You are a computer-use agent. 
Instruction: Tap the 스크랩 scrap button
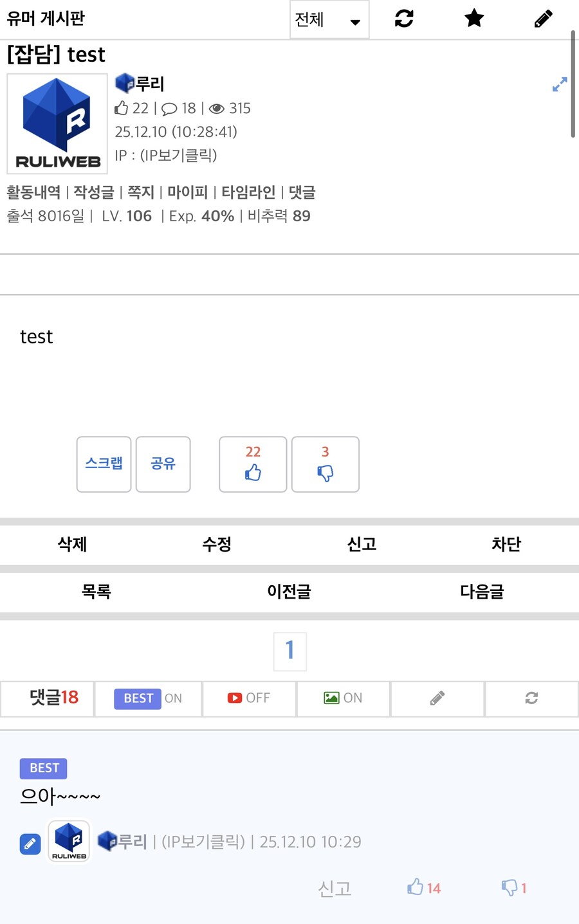click(104, 464)
